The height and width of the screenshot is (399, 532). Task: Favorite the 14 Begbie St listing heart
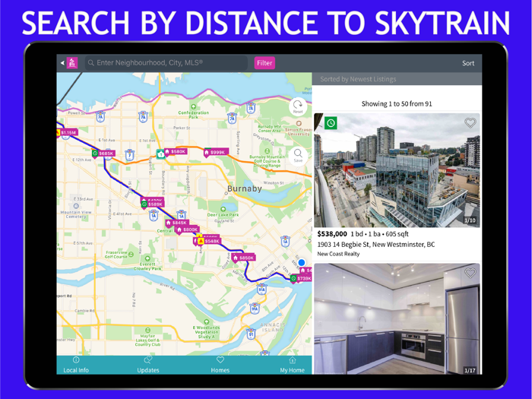470,123
